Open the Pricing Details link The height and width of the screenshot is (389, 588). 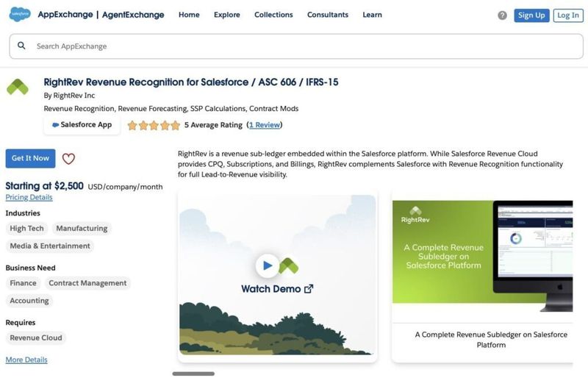point(29,197)
